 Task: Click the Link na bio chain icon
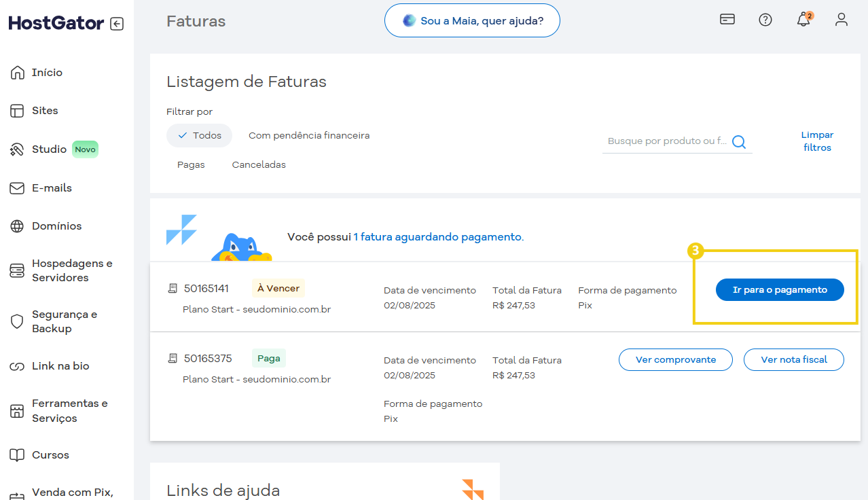17,366
